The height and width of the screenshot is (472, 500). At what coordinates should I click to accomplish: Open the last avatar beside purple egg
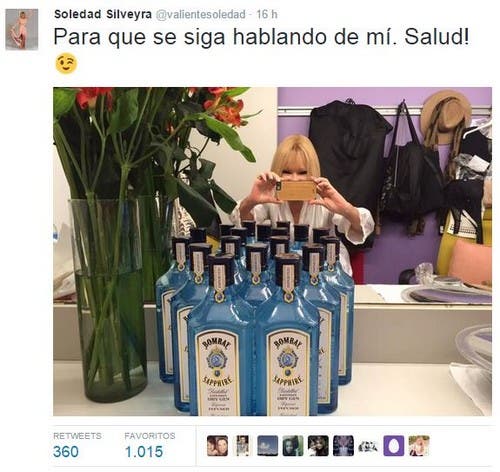(419, 446)
